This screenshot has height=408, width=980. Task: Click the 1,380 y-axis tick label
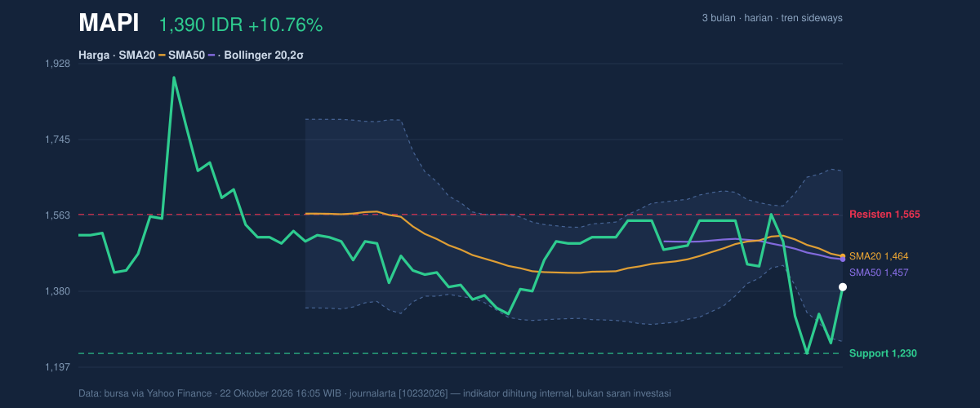56,291
